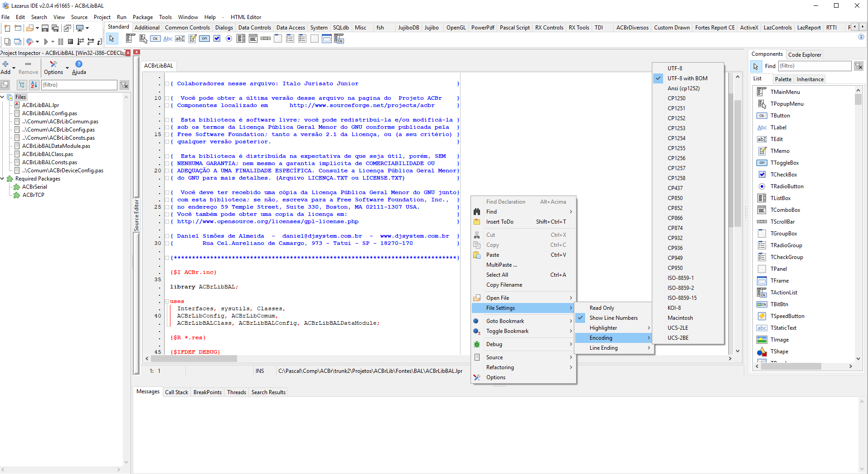Viewport: 868px width, 474px height.
Task: Click the Run green play icon
Action: coord(45,42)
